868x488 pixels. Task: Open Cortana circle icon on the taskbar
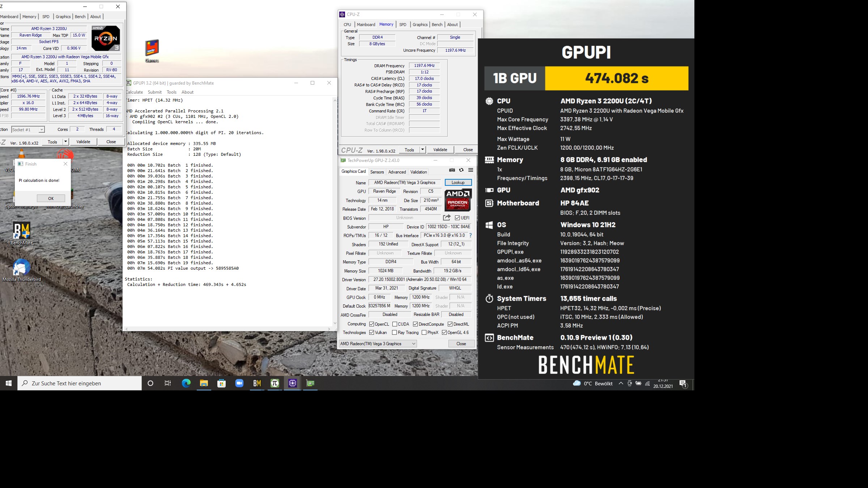coord(150,383)
